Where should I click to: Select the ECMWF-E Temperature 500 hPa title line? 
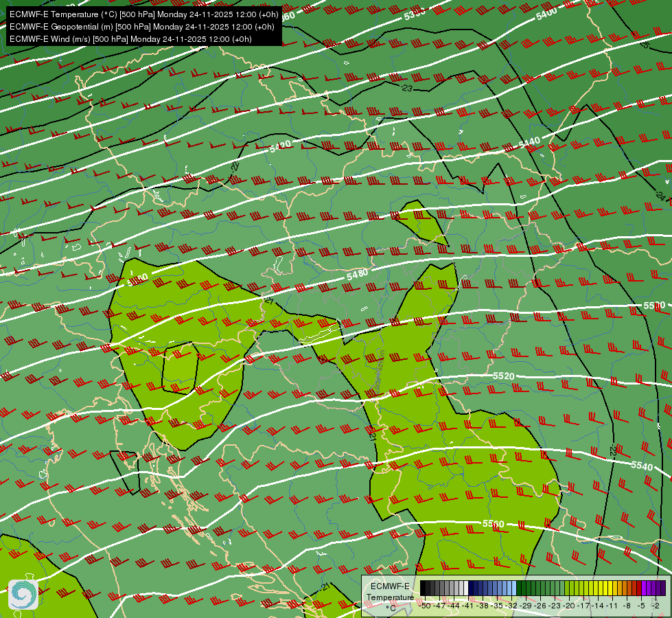pyautogui.click(x=144, y=14)
